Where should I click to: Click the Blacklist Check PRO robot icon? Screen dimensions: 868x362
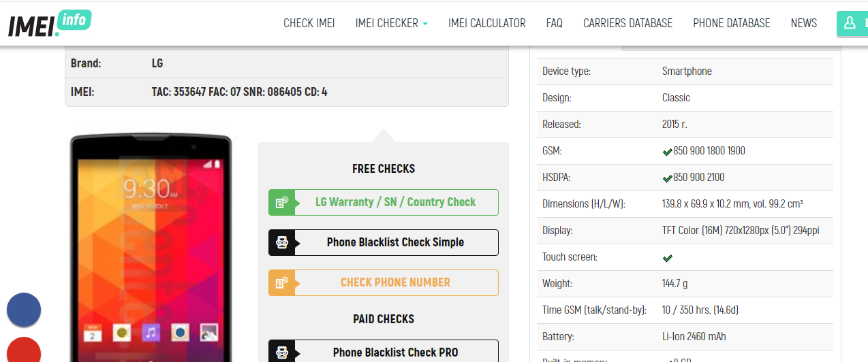(281, 352)
